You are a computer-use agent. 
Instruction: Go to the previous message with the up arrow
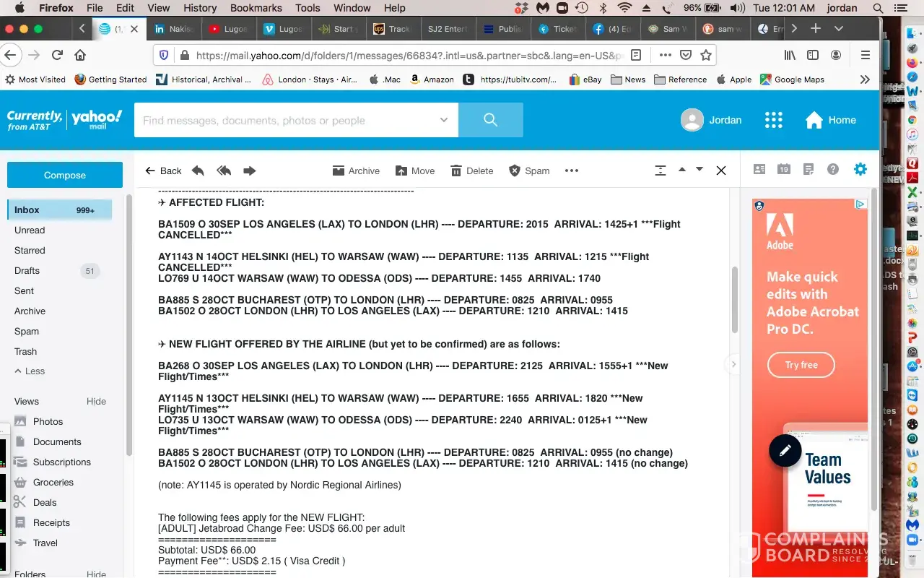[681, 170]
